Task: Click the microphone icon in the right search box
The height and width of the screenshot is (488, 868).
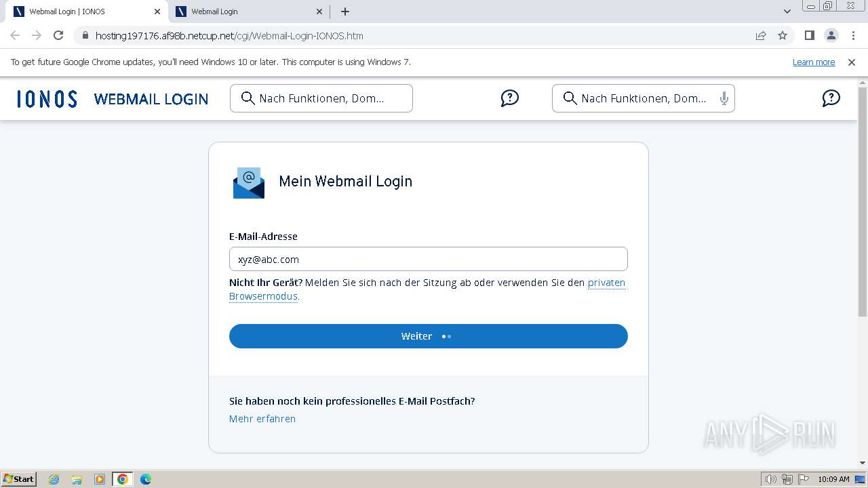Action: 724,98
